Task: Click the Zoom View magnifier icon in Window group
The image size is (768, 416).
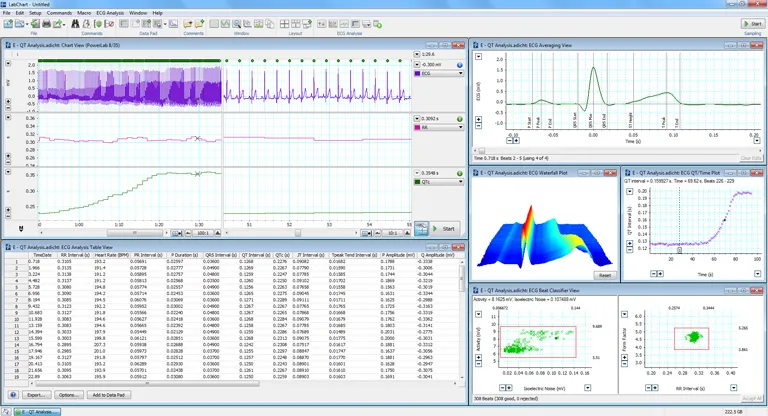Action: pos(237,24)
